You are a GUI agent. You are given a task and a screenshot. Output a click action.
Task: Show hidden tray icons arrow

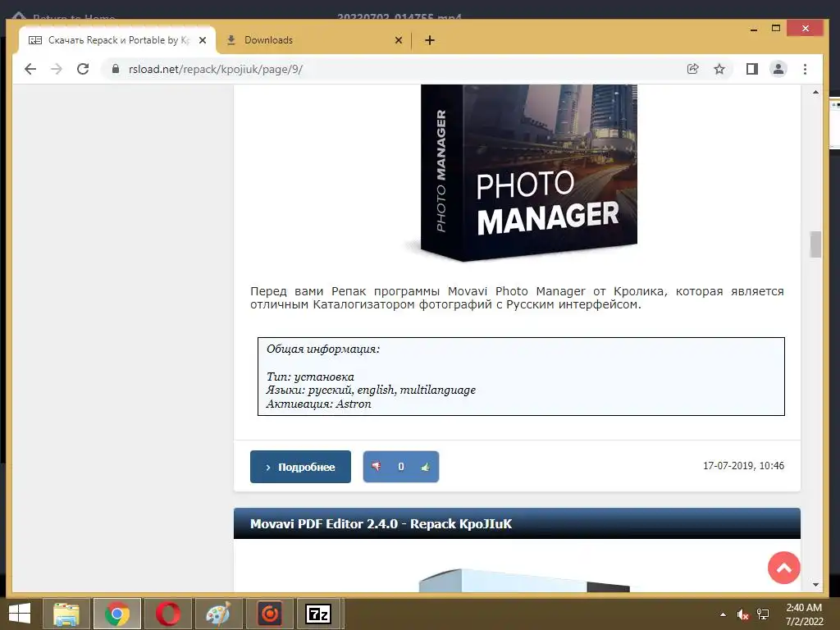(723, 614)
